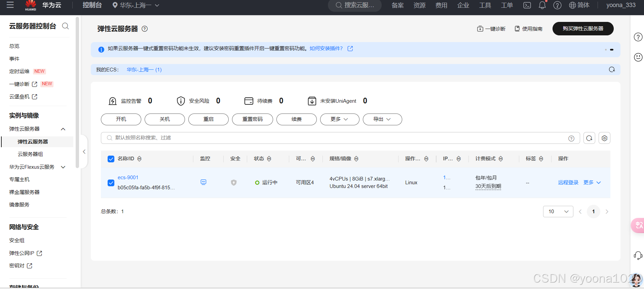This screenshot has height=289, width=644.
Task: Sort by 计费模式 column
Action: (x=500, y=159)
